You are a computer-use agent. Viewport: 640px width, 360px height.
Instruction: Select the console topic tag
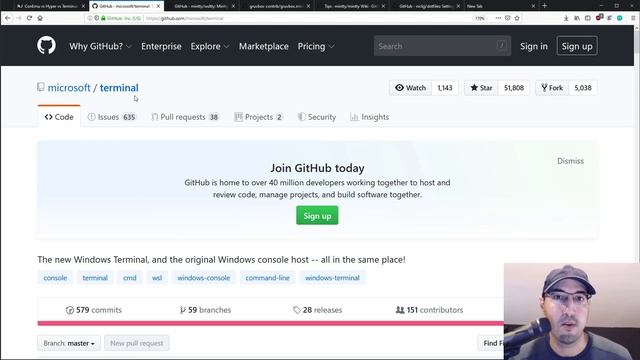(x=55, y=278)
